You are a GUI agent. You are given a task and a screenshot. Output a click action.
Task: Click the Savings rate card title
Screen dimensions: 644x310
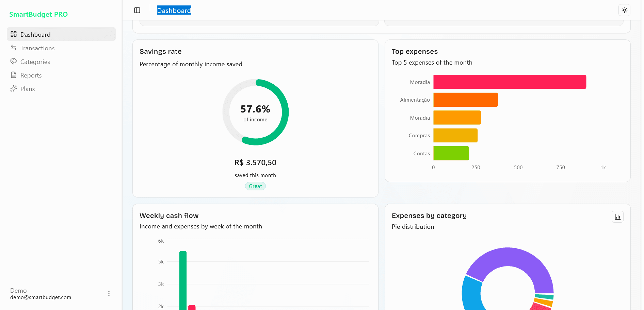click(x=161, y=51)
